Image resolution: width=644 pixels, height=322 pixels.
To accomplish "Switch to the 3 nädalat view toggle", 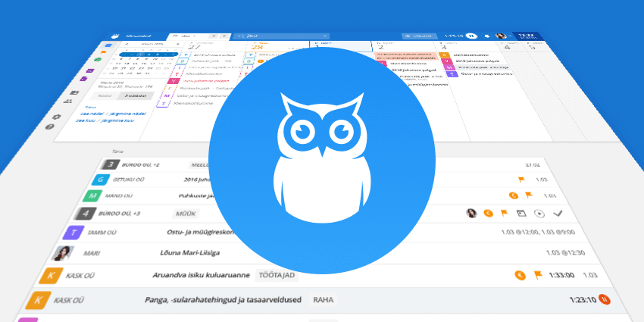I will pyautogui.click(x=135, y=95).
